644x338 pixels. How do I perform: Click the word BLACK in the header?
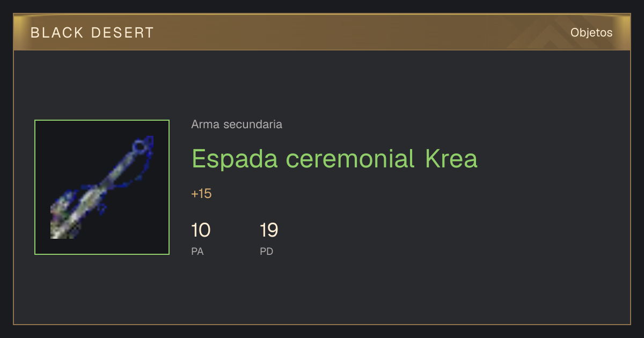[x=57, y=33]
